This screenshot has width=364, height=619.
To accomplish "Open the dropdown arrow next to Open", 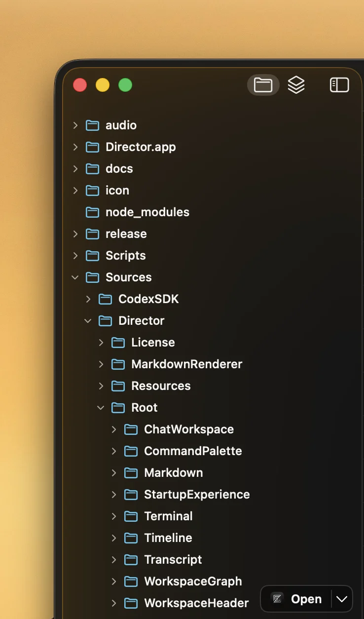I will click(x=342, y=599).
